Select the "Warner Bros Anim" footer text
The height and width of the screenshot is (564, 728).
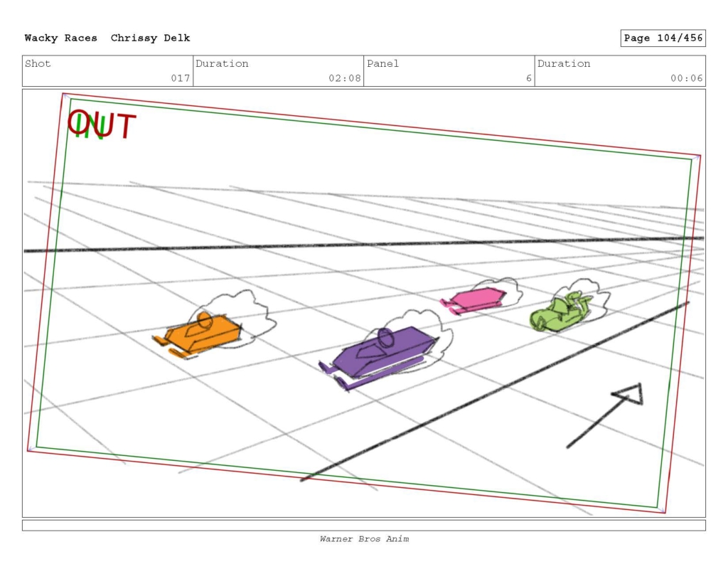(364, 539)
